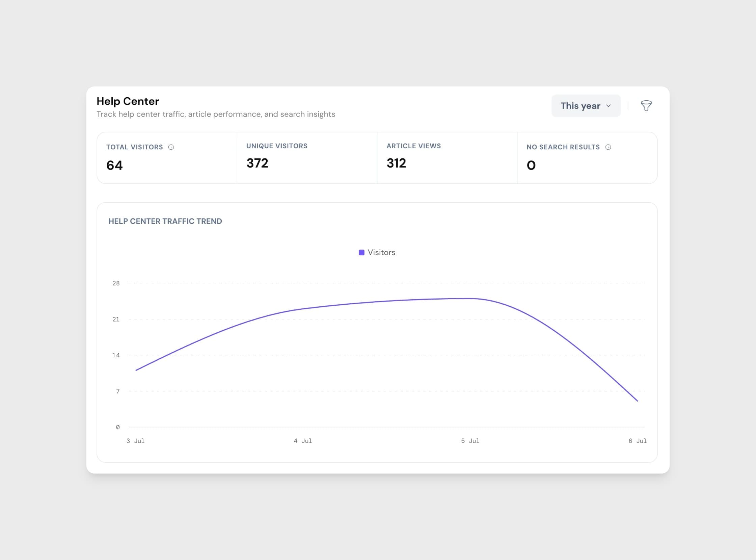This screenshot has width=756, height=560.
Task: Click the 'Help Center Traffic Trend' heading
Action: (165, 221)
